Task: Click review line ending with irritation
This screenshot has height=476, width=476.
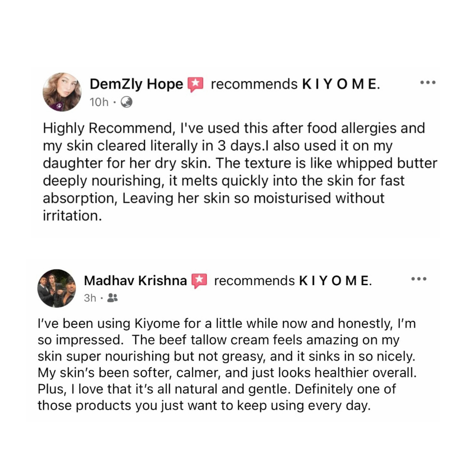Action: pyautogui.click(x=72, y=216)
